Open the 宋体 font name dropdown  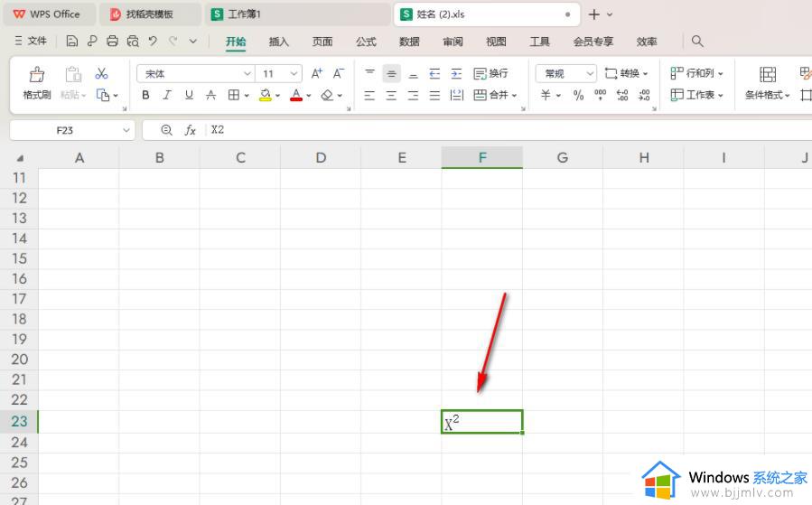247,74
